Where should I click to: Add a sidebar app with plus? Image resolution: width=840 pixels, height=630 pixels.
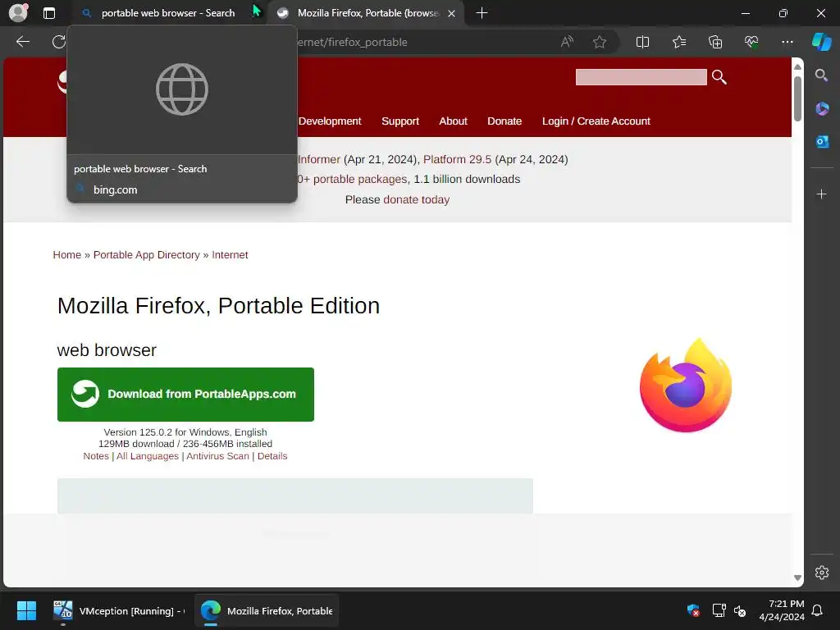[821, 194]
